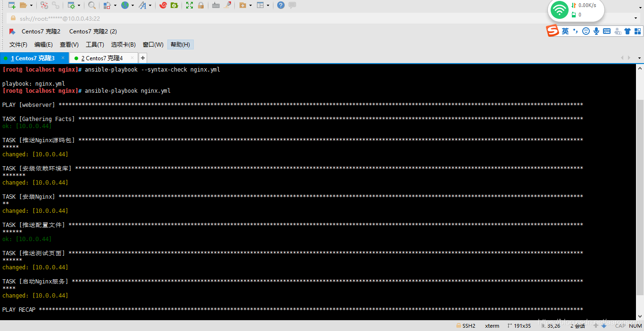Open the 编辑(E) menu
The height and width of the screenshot is (331, 644).
(43, 45)
